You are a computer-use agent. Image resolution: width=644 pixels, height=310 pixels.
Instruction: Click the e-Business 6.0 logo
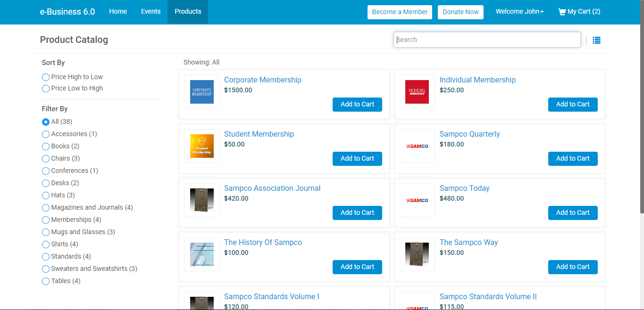(x=67, y=11)
